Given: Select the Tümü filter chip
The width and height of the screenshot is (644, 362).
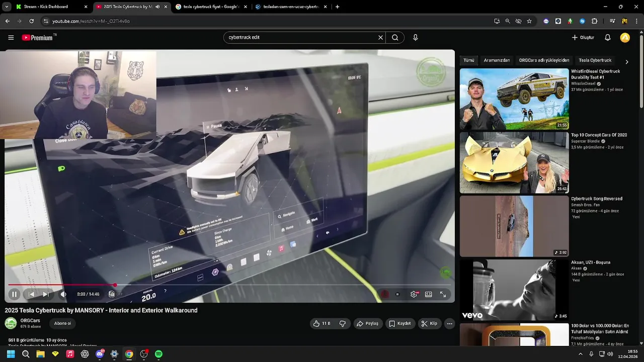Looking at the screenshot, I should (469, 60).
